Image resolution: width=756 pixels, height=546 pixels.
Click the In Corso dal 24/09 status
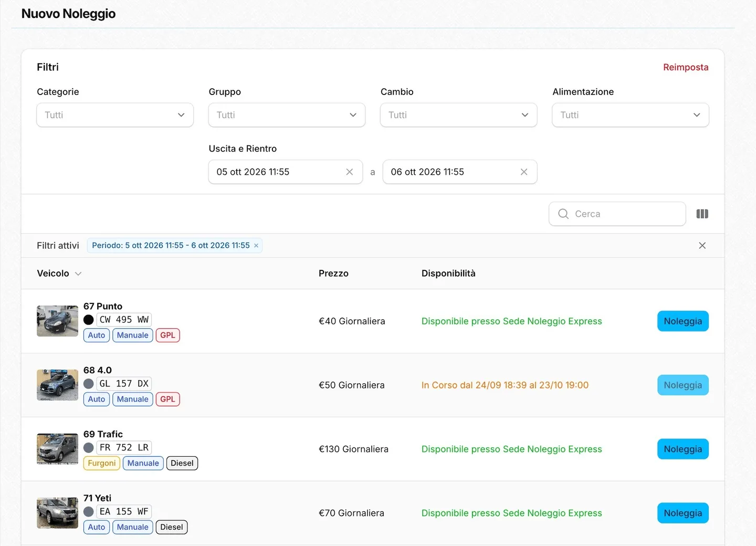pos(505,385)
